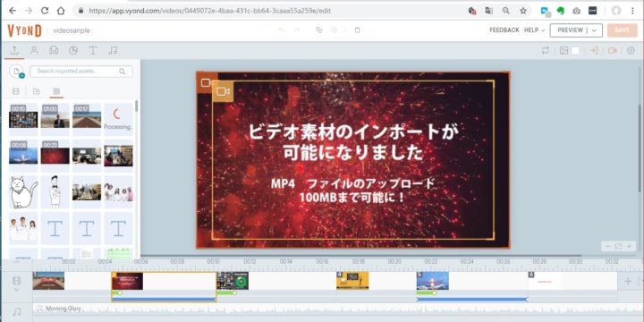Click the Vyond logo

(x=24, y=30)
